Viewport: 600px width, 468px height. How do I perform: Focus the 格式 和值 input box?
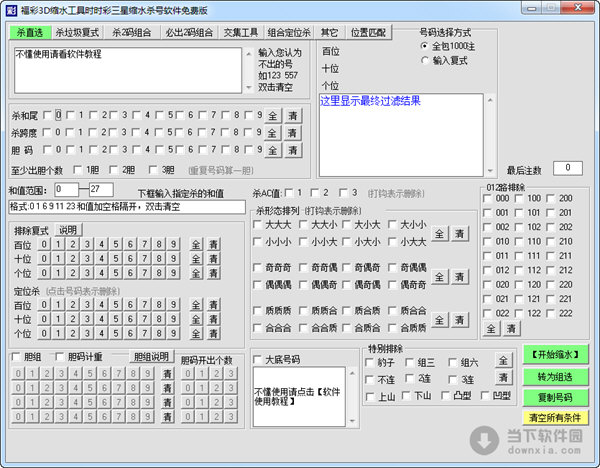click(127, 207)
